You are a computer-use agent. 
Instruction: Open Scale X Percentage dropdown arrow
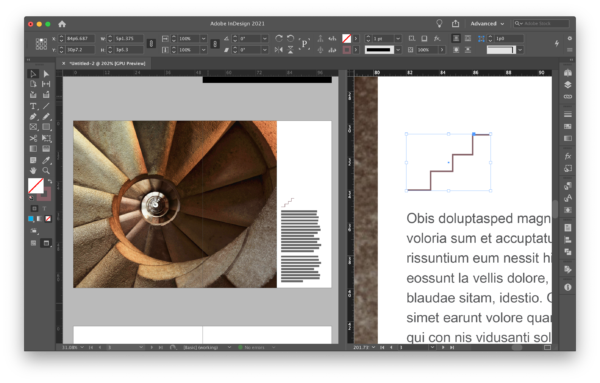(x=204, y=39)
